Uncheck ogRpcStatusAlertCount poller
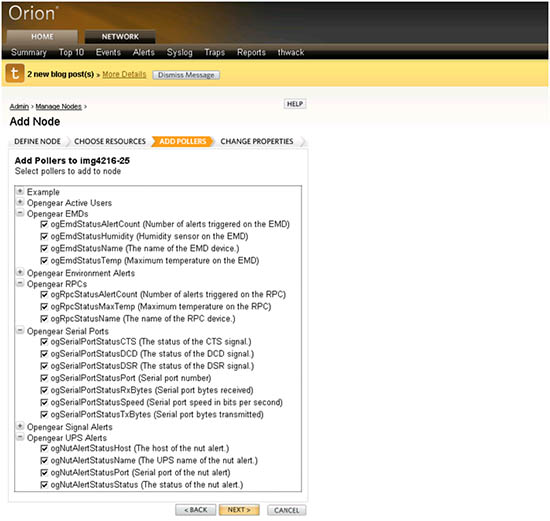Screen dimensions: 550x521 tap(44, 294)
